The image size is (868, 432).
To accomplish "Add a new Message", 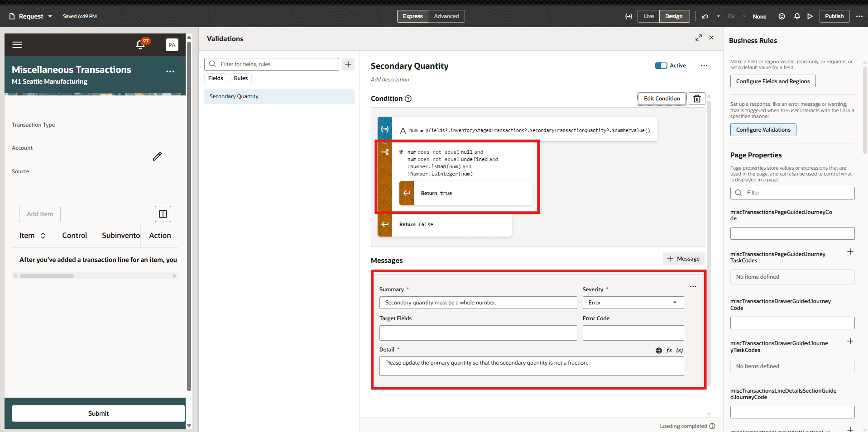I will [x=684, y=259].
